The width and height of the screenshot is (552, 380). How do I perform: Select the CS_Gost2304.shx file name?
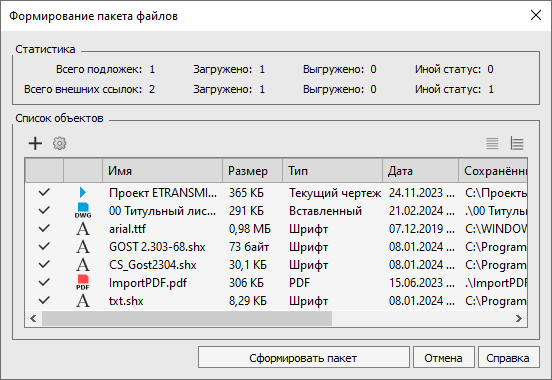click(153, 265)
